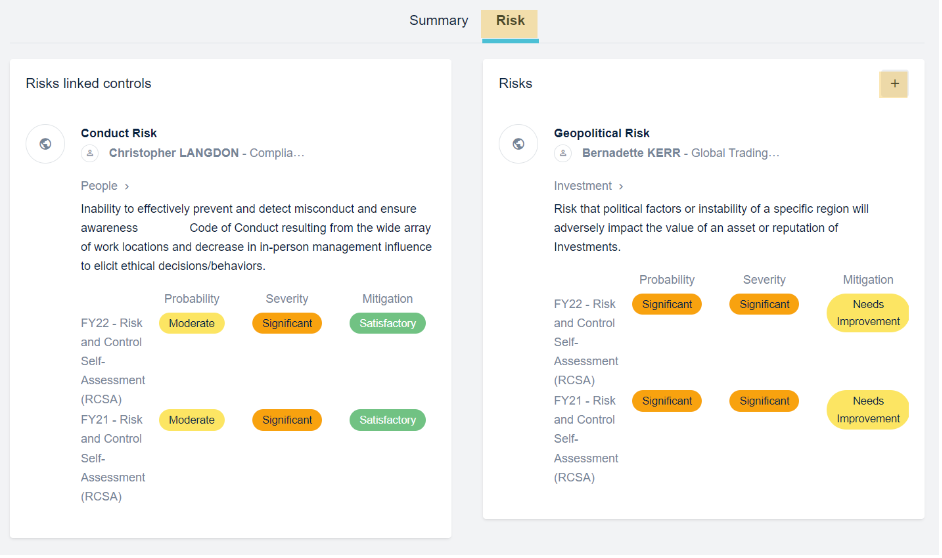Open FY22 RCSA assessment under Geopolitical Risk
This screenshot has height=558, width=942.
(x=586, y=342)
